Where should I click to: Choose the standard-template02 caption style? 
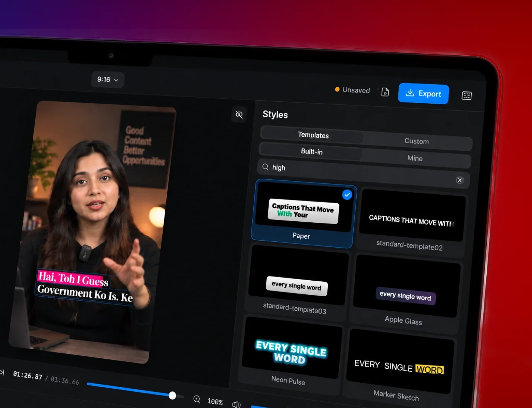coord(411,223)
